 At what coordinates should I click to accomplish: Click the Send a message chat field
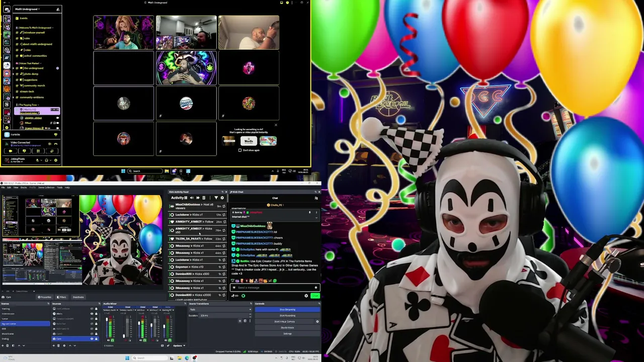[x=275, y=288]
